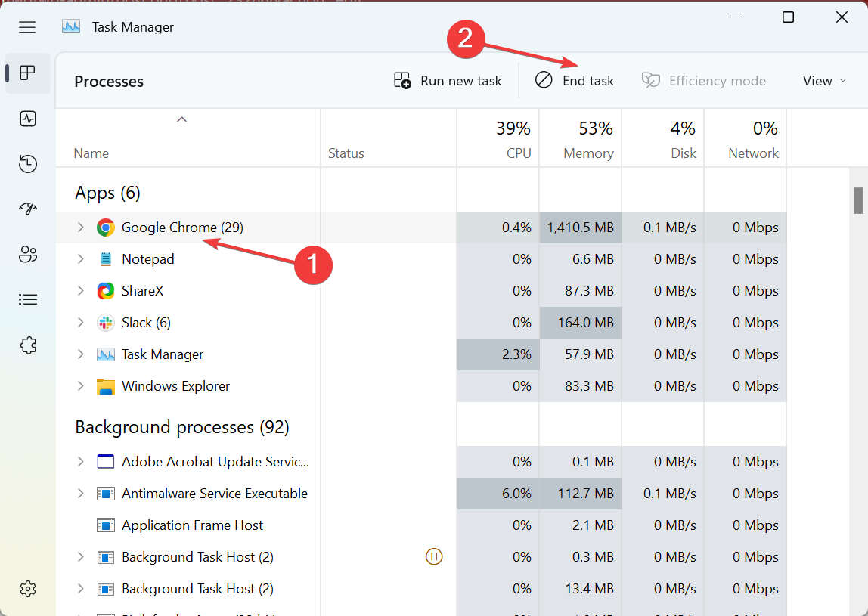Expand the ShareX process group
Image resolution: width=868 pixels, height=616 pixels.
pos(81,291)
